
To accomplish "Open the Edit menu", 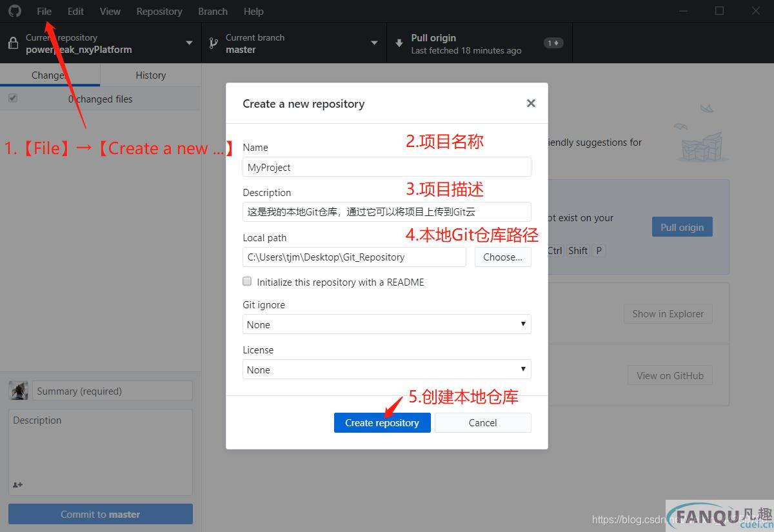I will (75, 11).
